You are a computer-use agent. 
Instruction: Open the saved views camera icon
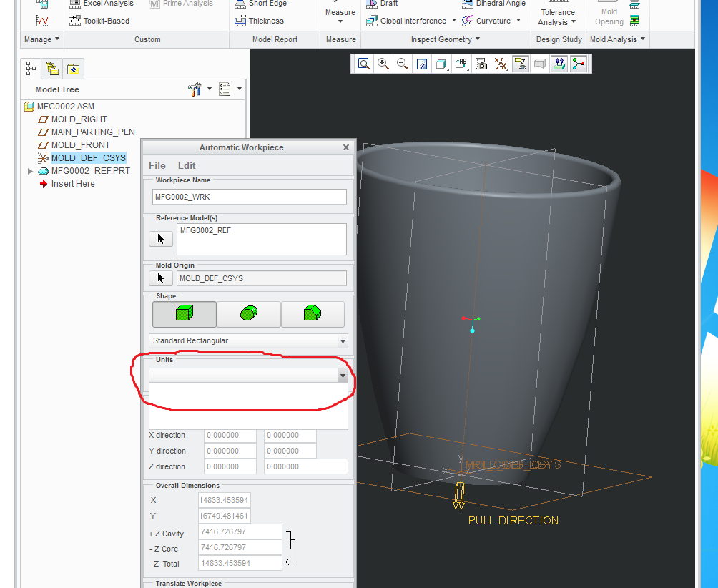point(481,64)
